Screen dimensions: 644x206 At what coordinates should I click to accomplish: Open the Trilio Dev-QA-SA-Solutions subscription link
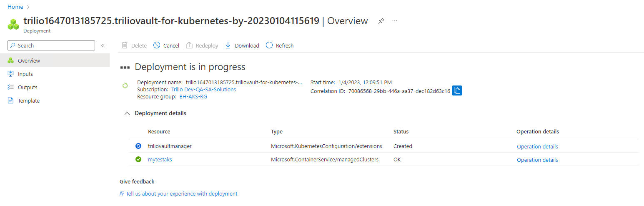pos(203,90)
